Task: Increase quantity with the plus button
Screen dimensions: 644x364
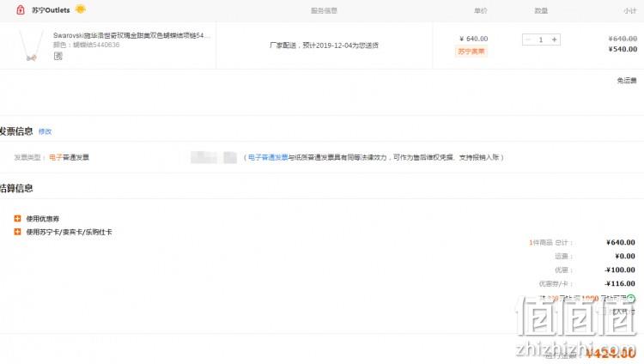Action: pos(555,39)
